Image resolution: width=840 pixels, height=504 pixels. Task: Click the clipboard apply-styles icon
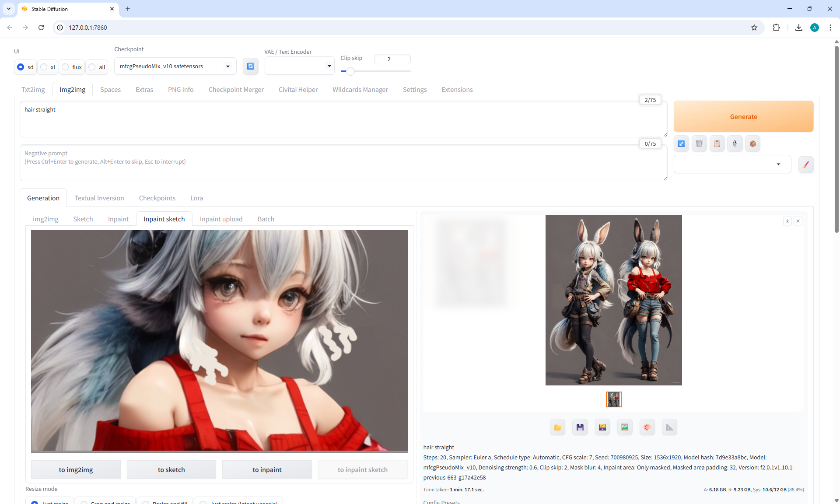(x=717, y=143)
